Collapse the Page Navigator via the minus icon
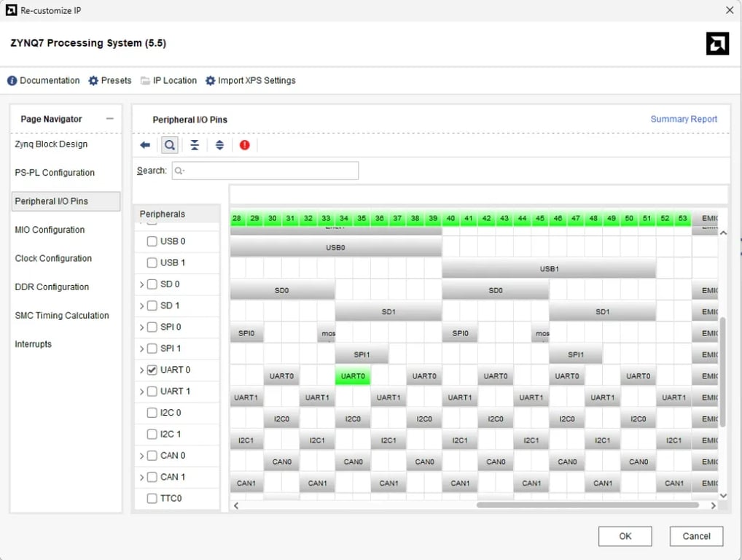This screenshot has width=742, height=560. pos(110,119)
